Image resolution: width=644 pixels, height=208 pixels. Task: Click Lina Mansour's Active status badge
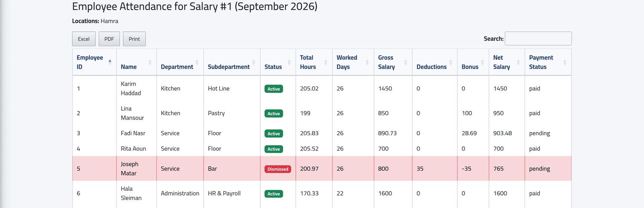[x=274, y=113]
